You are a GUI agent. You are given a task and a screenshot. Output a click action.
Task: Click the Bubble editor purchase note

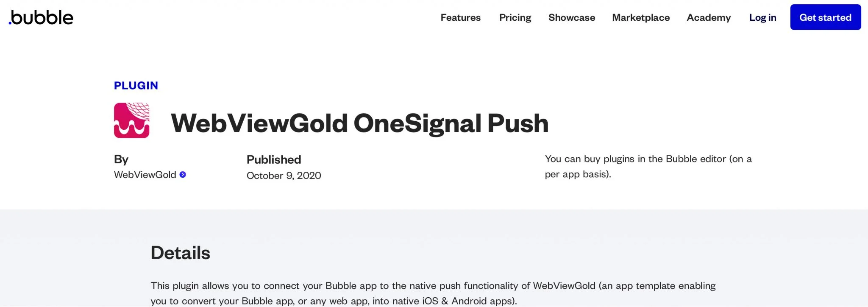[648, 166]
